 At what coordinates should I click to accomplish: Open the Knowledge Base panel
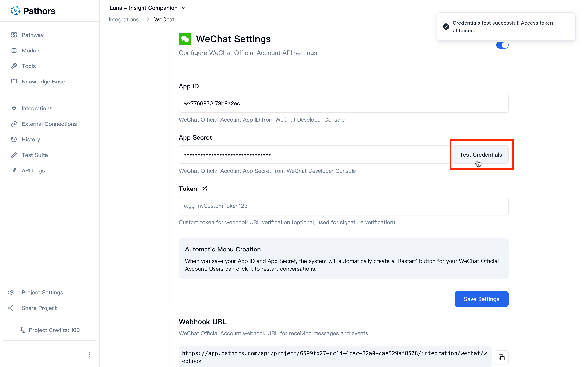(x=43, y=82)
